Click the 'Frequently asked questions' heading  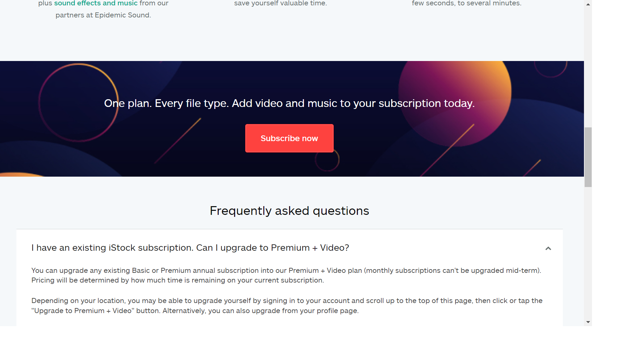click(x=289, y=211)
